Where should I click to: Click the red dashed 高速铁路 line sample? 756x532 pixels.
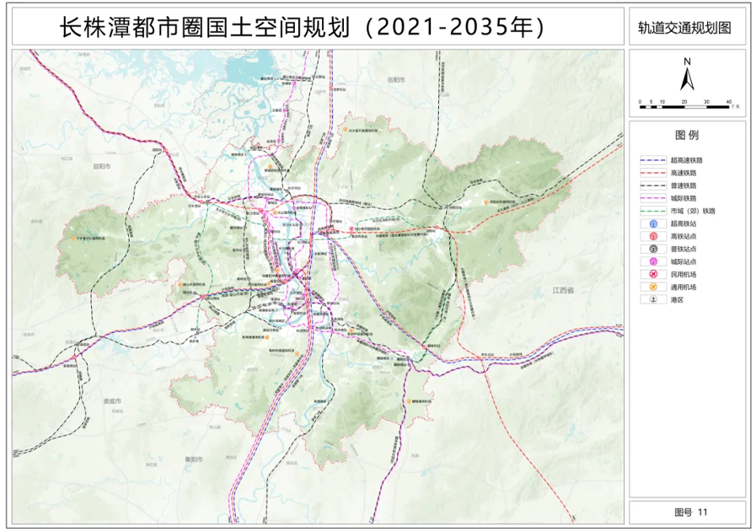click(653, 173)
